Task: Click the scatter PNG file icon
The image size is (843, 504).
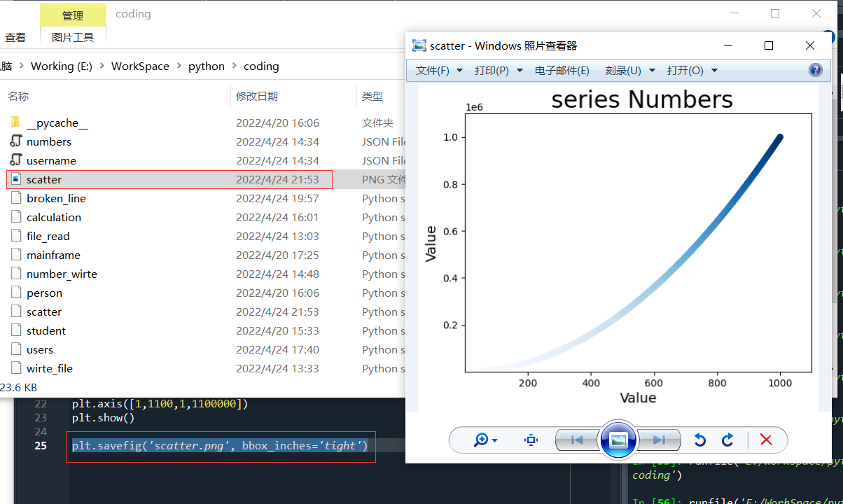Action: (x=15, y=179)
